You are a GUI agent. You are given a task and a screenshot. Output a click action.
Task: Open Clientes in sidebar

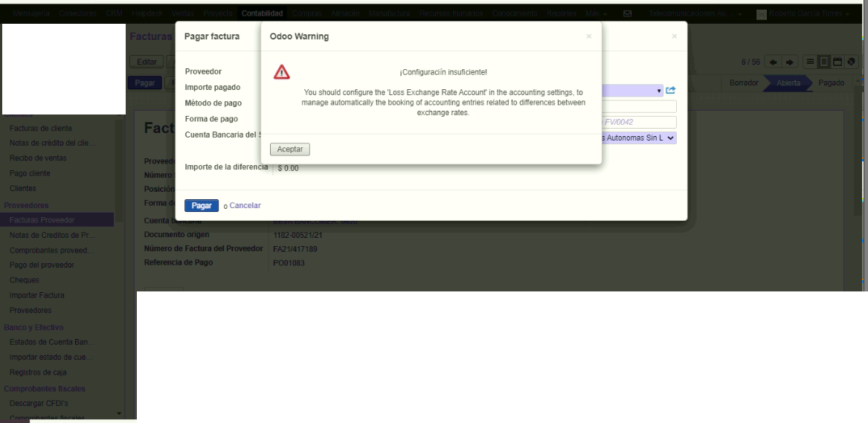pos(23,188)
